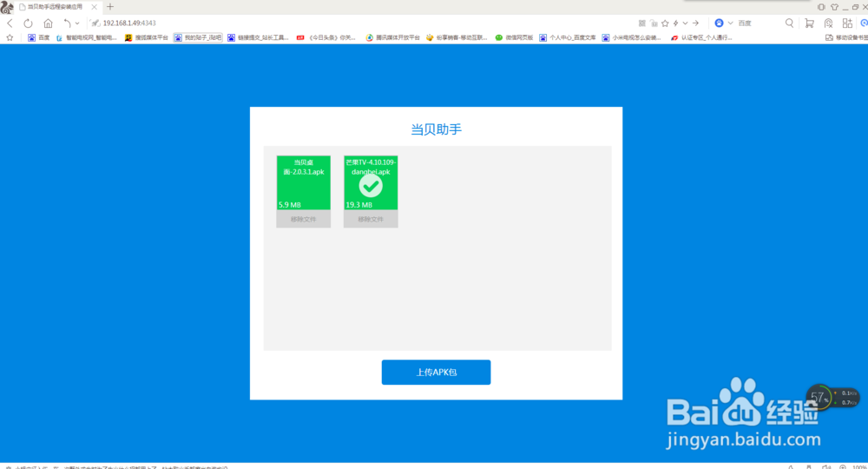Click the 上传APK包 upload button
The image size is (868, 469).
click(437, 372)
